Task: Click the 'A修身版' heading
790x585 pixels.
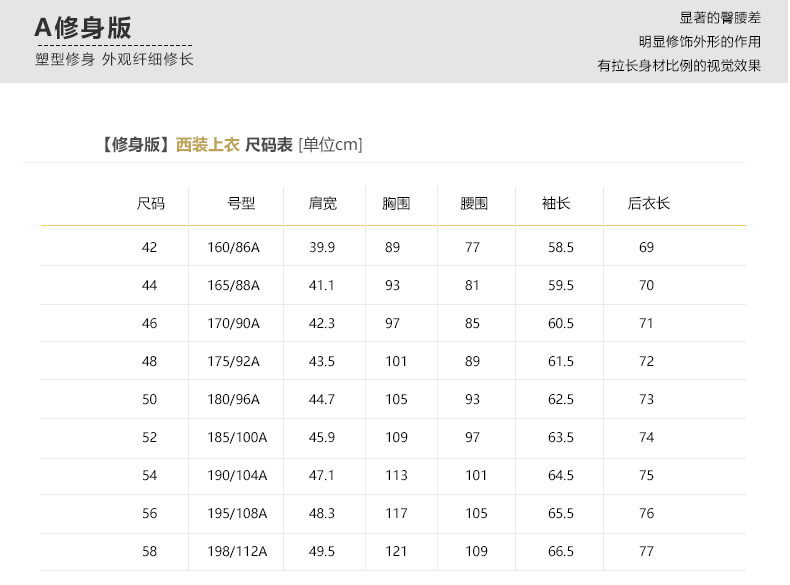Action: 83,28
